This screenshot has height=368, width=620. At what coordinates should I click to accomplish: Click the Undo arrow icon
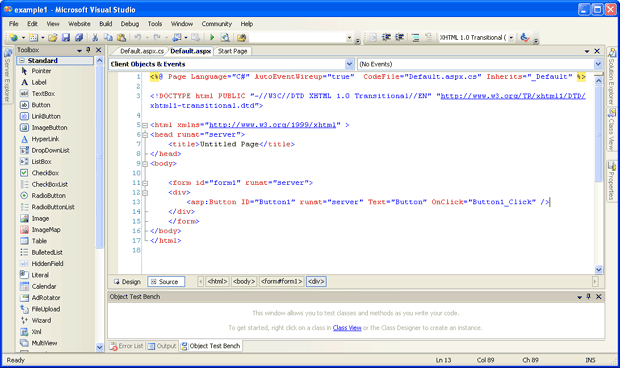pos(138,38)
